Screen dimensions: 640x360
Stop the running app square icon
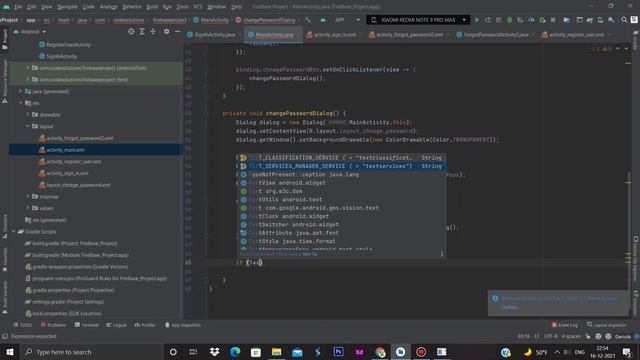(553, 20)
